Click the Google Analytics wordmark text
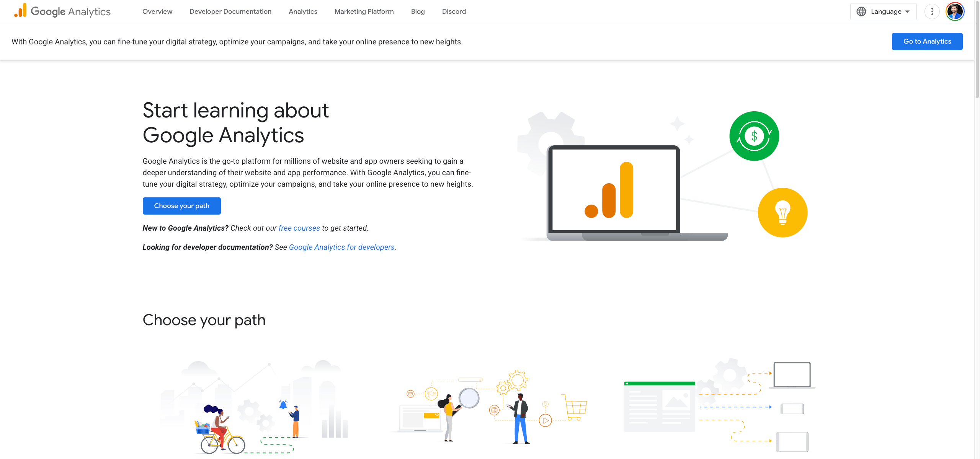The height and width of the screenshot is (459, 980). click(70, 11)
